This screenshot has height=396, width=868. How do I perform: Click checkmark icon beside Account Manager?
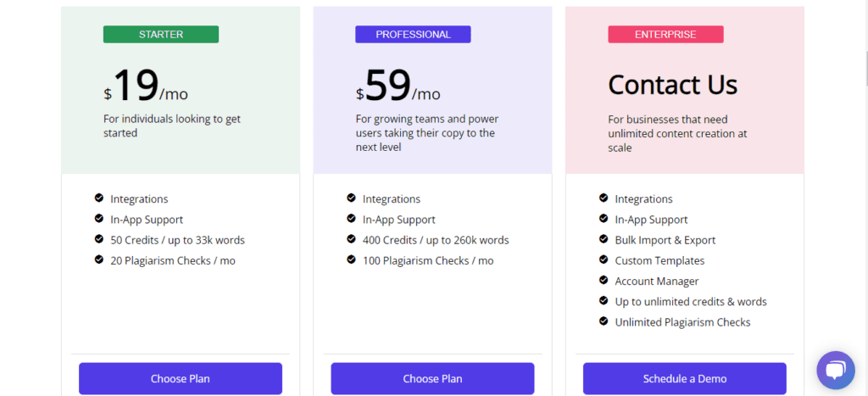tap(604, 280)
